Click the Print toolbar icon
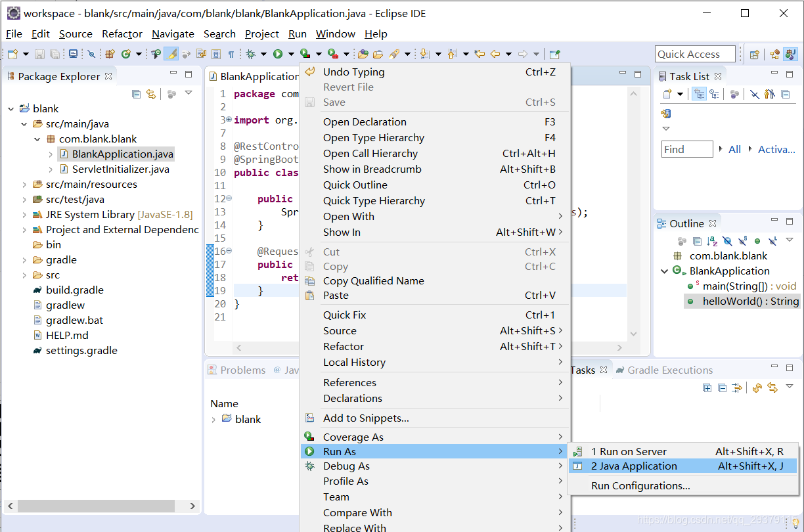The width and height of the screenshot is (804, 532). click(x=73, y=54)
